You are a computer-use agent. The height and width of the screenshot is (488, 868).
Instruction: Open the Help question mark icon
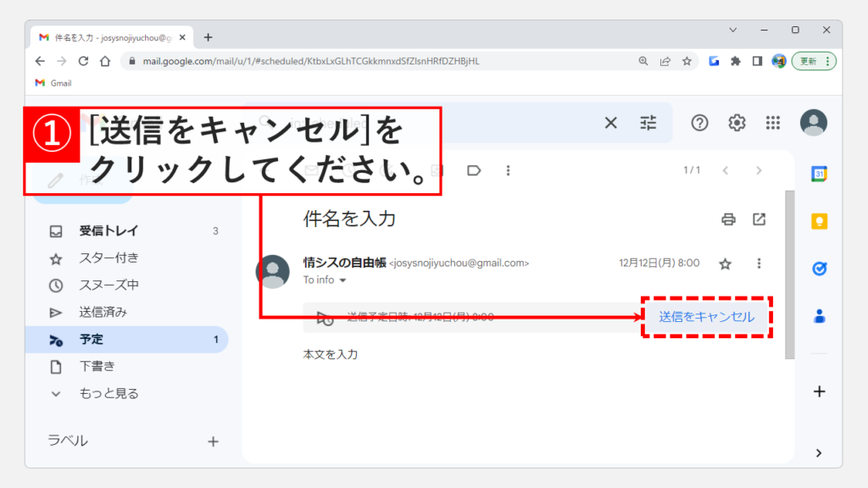[699, 123]
